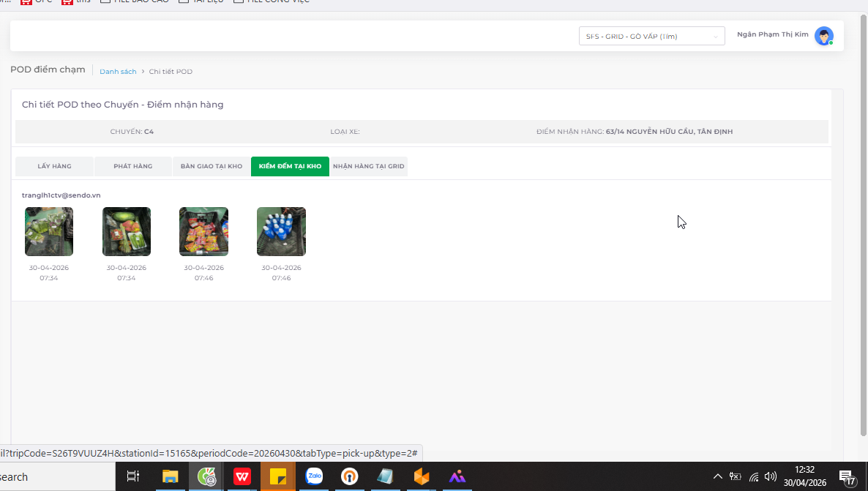The height and width of the screenshot is (491, 868).
Task: Switch to the LẤY HÀNG tab
Action: (x=54, y=166)
